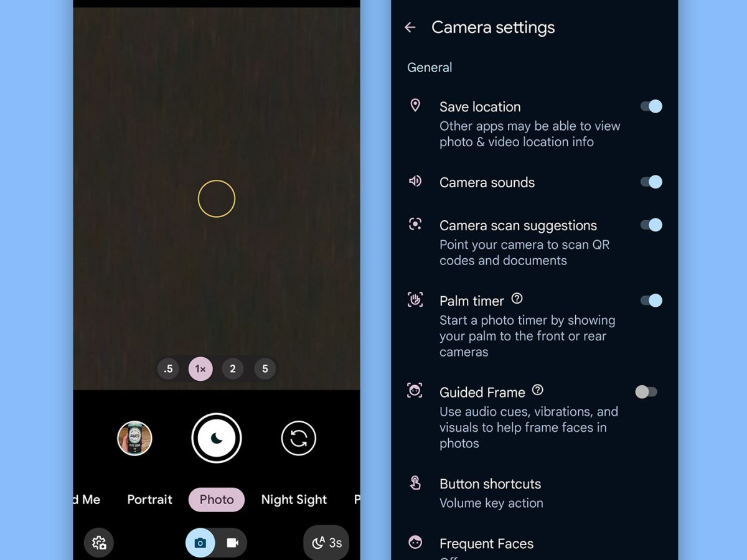Viewport: 747px width, 560px height.
Task: Choose the .5 ultrawide zoom level
Action: point(168,369)
